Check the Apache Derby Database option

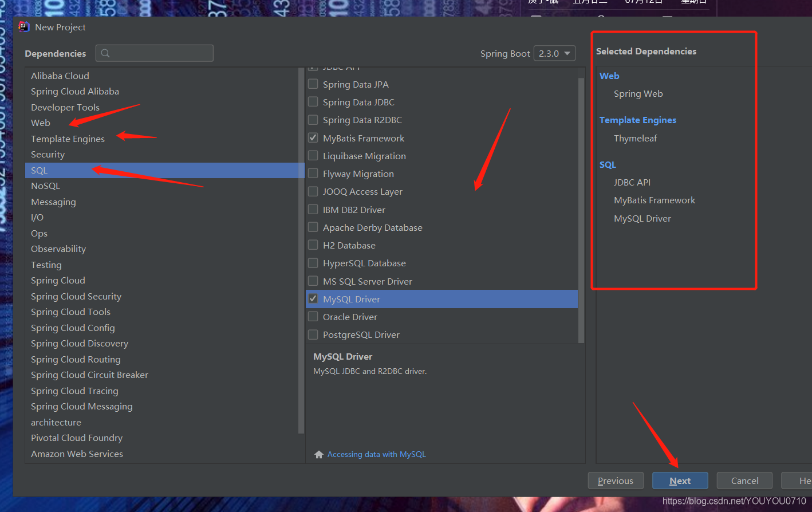point(313,227)
